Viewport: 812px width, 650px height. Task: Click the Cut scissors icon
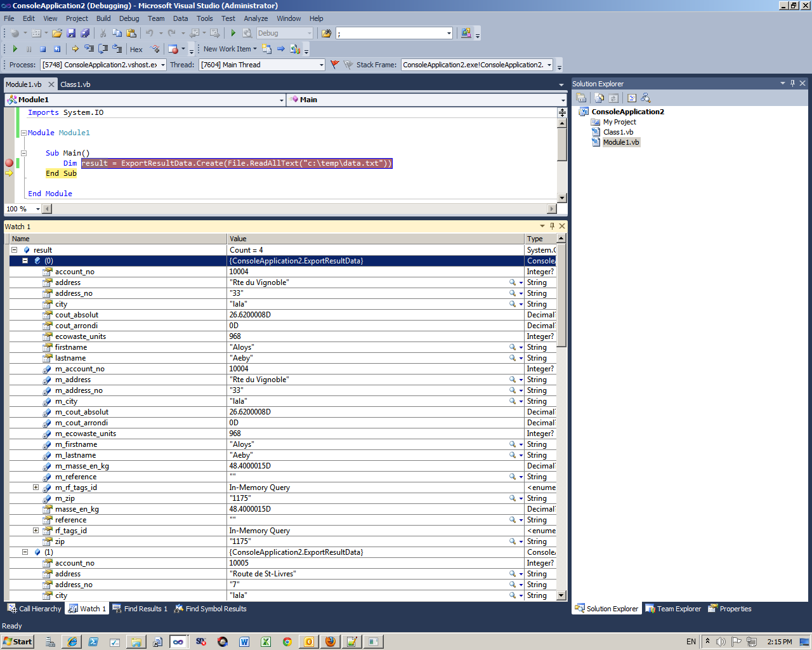[103, 33]
